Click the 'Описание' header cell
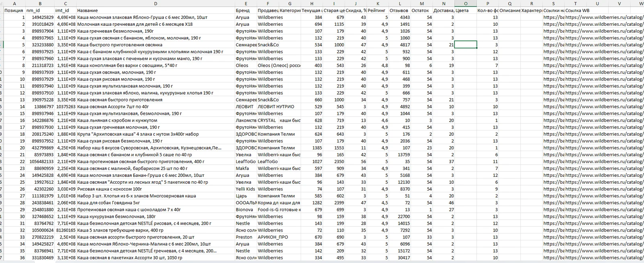This screenshot has height=263, width=644. click(510, 10)
